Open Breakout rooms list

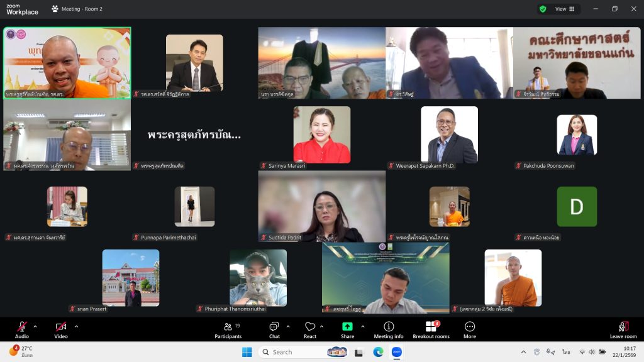(x=431, y=329)
